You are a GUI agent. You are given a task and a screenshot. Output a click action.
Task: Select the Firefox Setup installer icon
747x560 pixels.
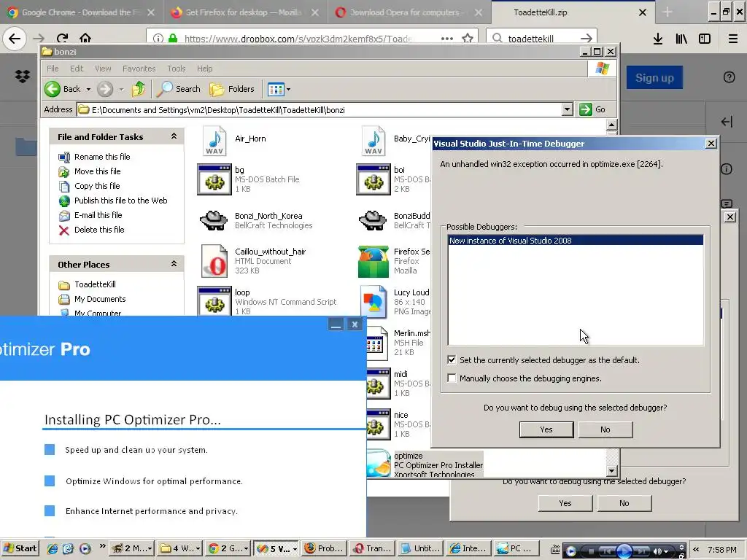(x=373, y=262)
